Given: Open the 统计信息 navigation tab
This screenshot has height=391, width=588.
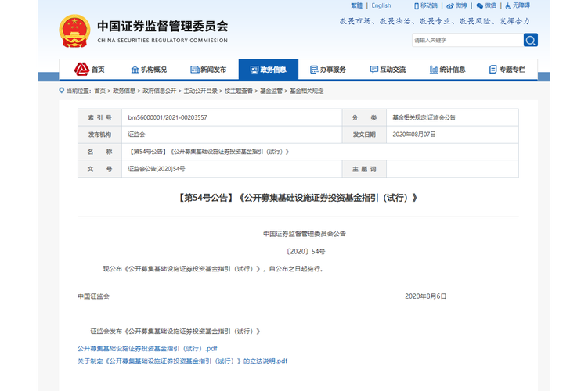Looking at the screenshot, I should [447, 70].
